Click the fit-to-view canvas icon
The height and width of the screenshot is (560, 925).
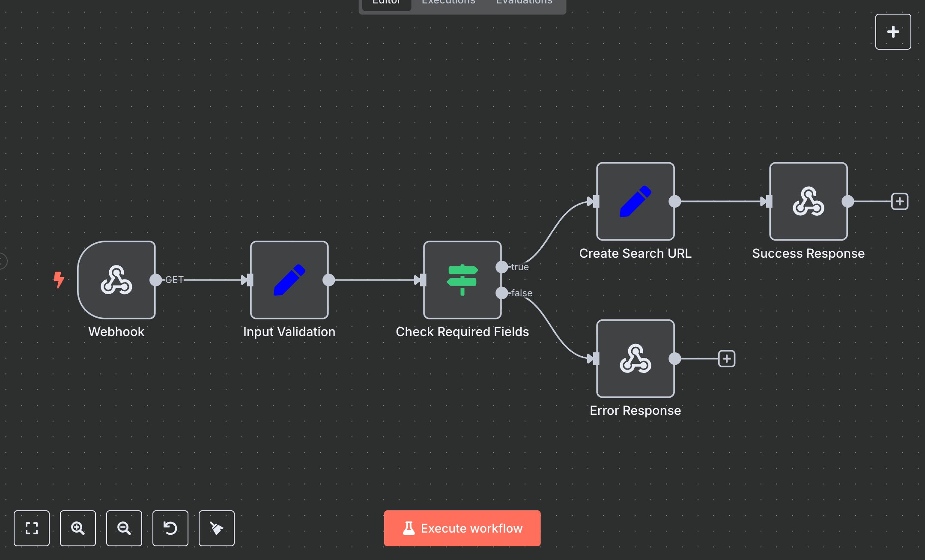[x=32, y=528]
